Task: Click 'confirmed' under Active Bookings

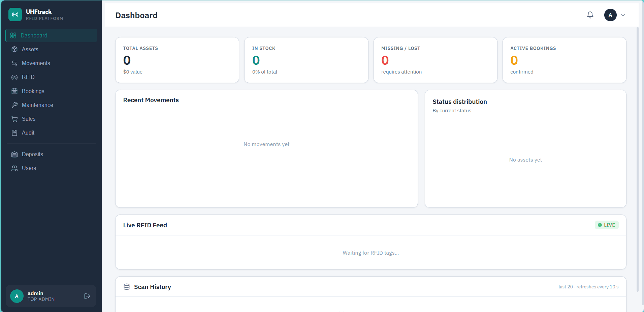Action: point(522,72)
